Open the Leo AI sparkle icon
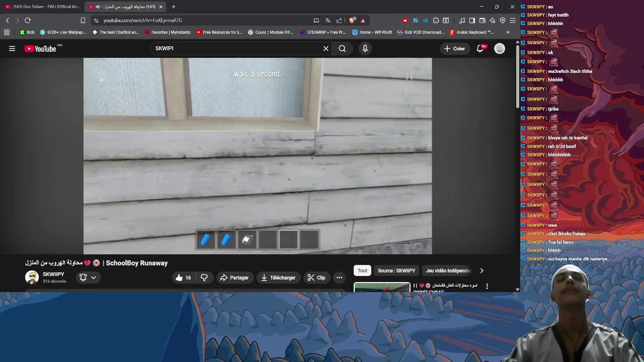 pyautogui.click(x=492, y=20)
